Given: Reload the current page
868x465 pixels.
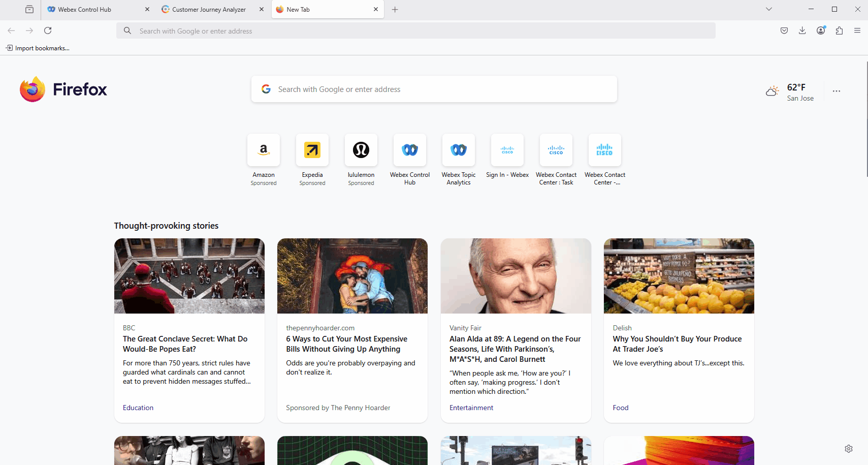Looking at the screenshot, I should coord(48,30).
